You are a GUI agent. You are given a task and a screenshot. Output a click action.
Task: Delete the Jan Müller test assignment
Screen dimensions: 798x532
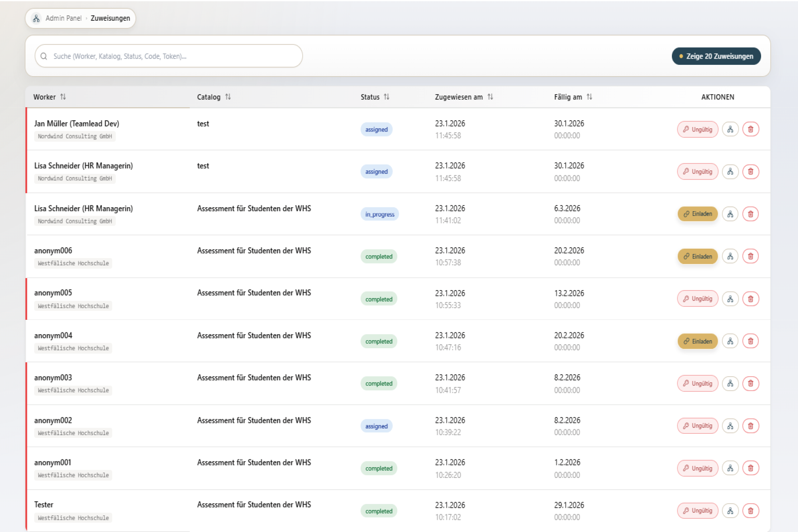(750, 129)
